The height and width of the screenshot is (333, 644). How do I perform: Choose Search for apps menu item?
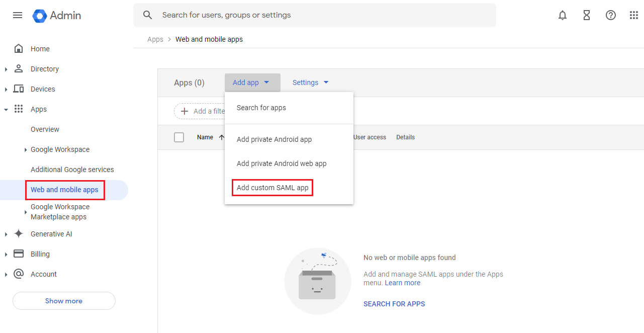point(289,108)
